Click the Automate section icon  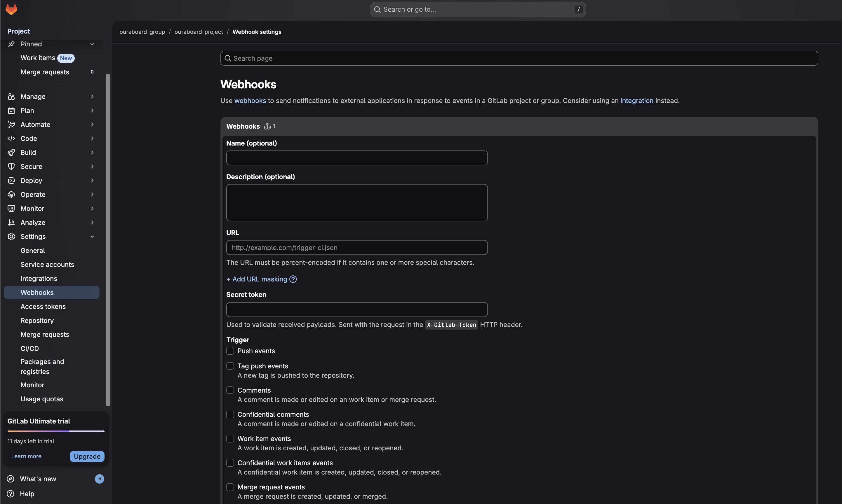point(11,124)
